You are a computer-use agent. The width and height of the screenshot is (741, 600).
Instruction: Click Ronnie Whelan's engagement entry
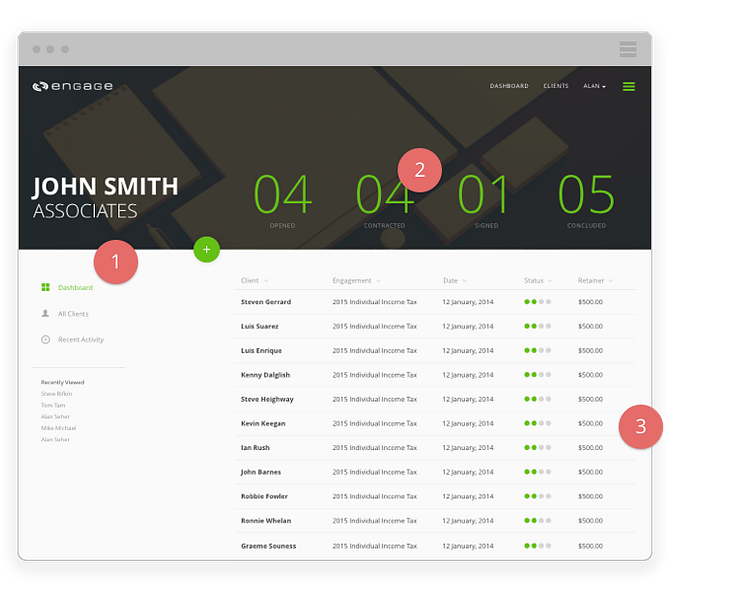(375, 521)
